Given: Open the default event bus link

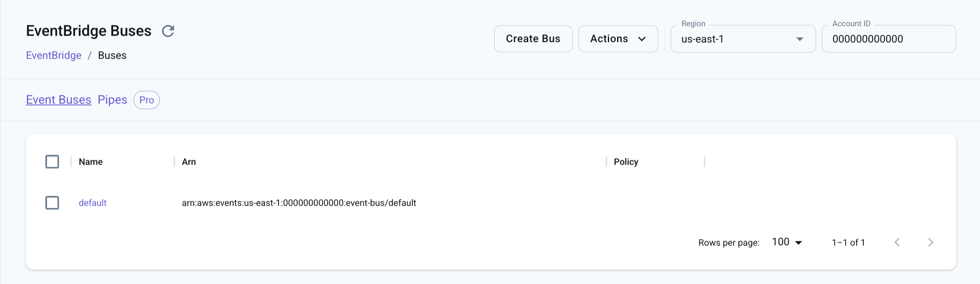Looking at the screenshot, I should (93, 203).
